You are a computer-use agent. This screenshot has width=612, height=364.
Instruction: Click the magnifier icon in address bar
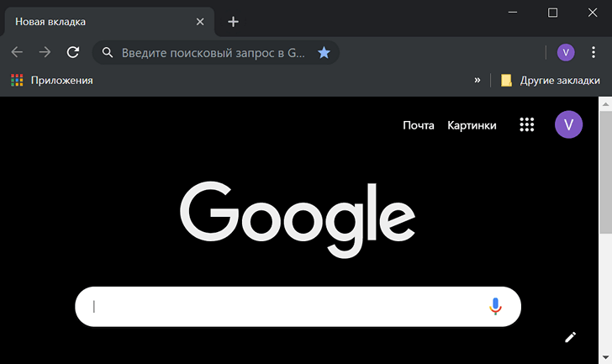(x=108, y=52)
